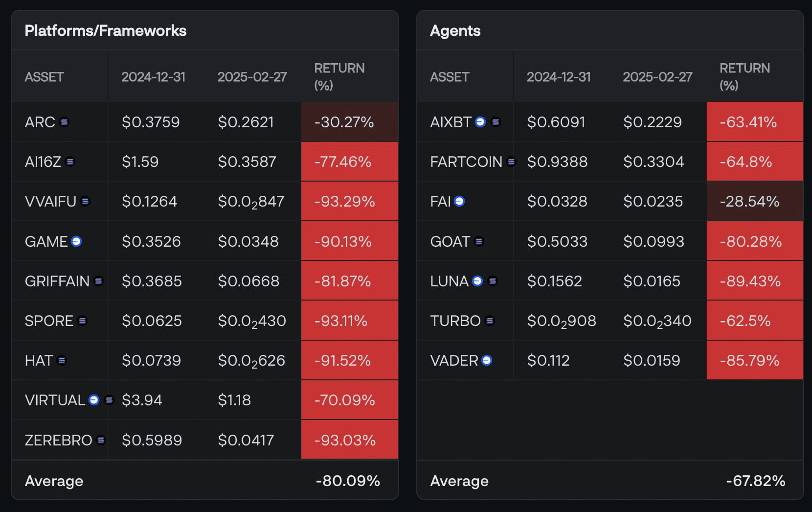
Task: Click the $3.94 VIRTUAL starting price
Action: pos(142,400)
